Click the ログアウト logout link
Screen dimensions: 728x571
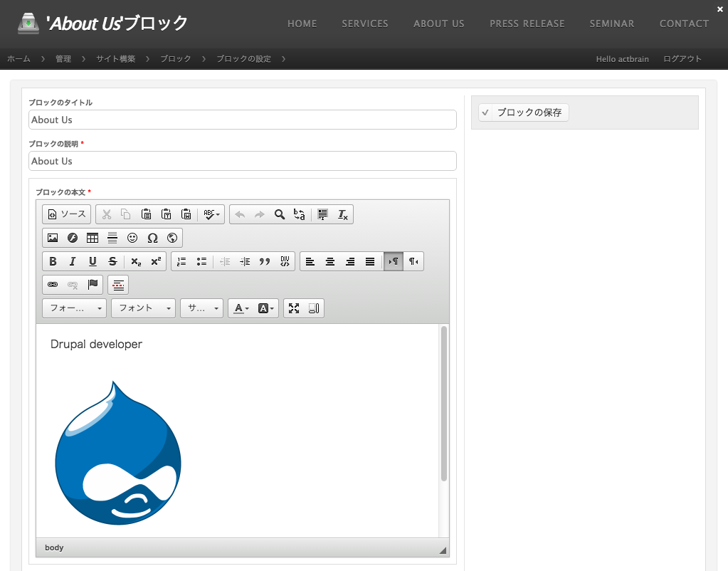pos(682,59)
